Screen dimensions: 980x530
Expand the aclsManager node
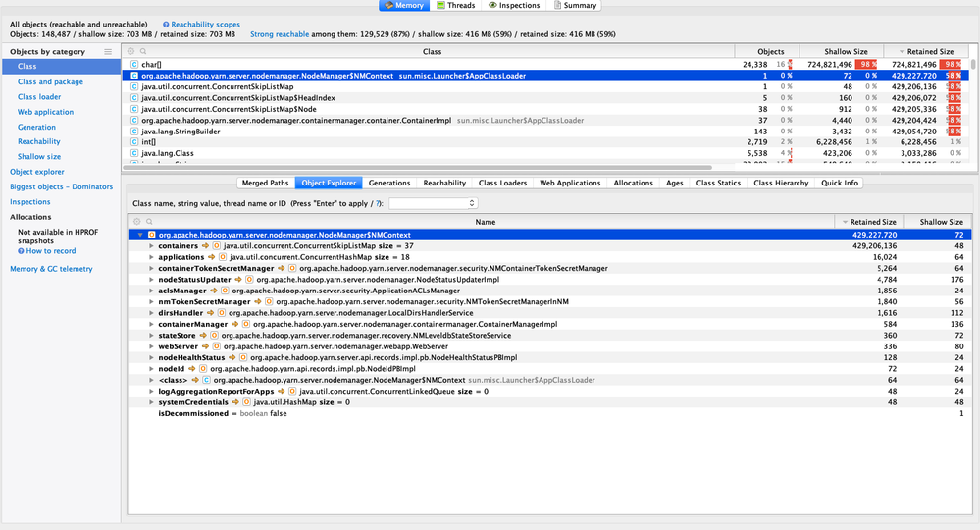[x=151, y=291]
